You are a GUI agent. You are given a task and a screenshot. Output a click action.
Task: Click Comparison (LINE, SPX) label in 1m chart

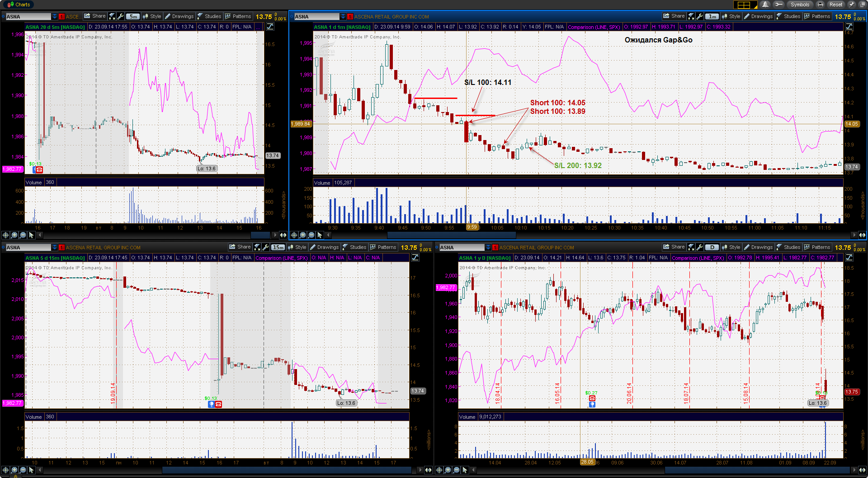(594, 27)
